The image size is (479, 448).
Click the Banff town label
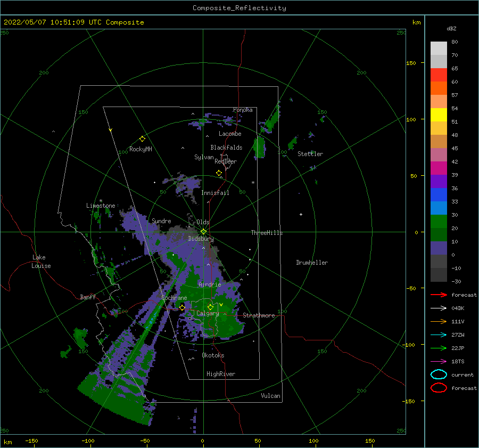point(88,297)
